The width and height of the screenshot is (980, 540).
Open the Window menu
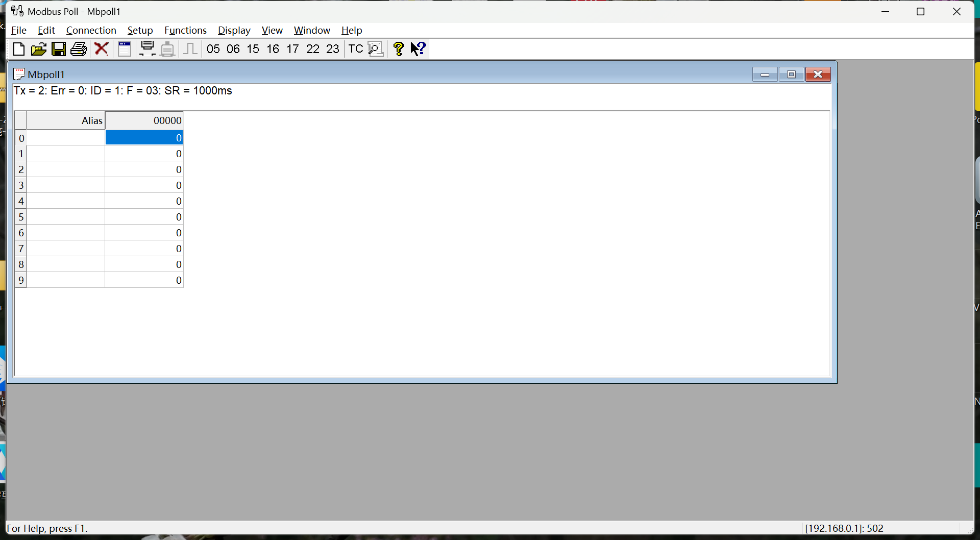click(312, 31)
